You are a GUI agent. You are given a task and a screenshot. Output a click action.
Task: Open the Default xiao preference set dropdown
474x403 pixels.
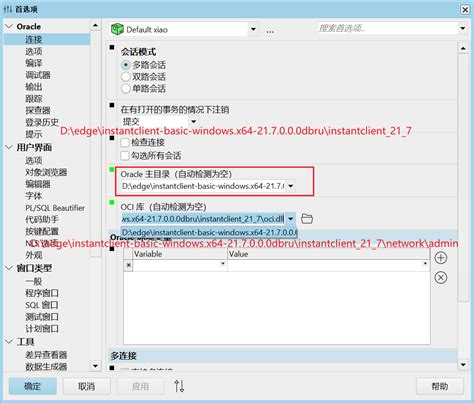click(253, 29)
